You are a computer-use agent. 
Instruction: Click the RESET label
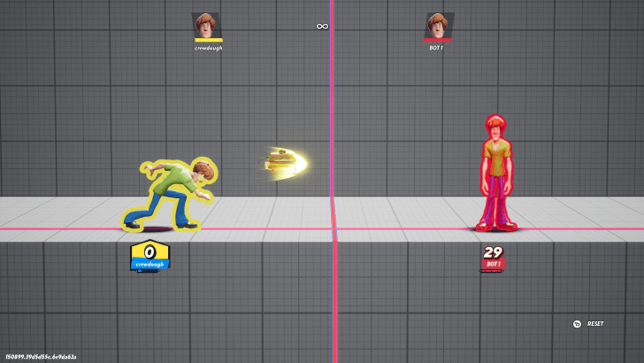point(595,324)
